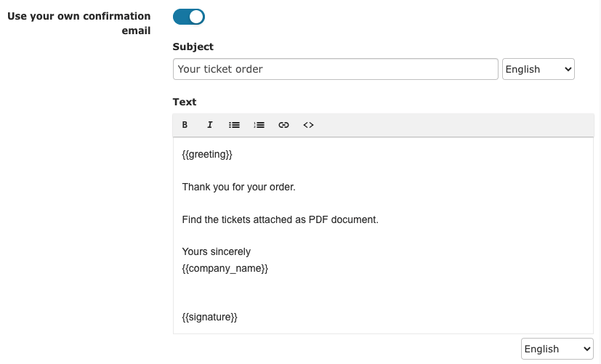601x364 pixels.
Task: Click the {{company_name}} placeholder
Action: [x=225, y=268]
